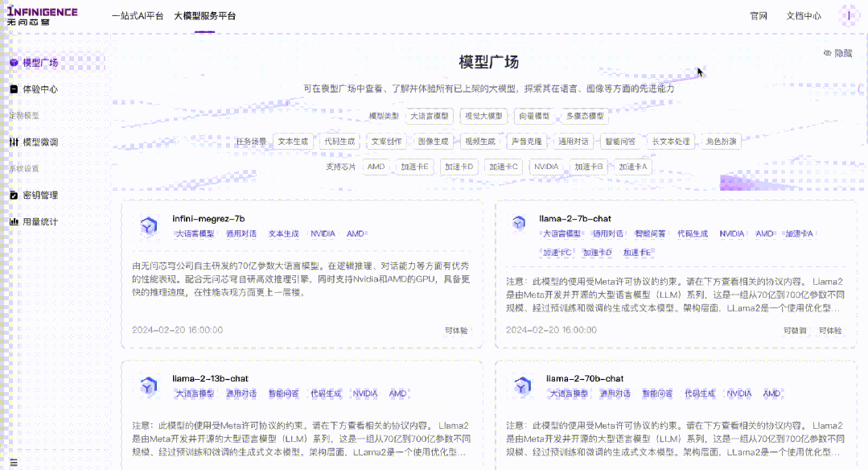868x470 pixels.
Task: Click the infini-megrez-7b model icon
Action: (x=148, y=226)
